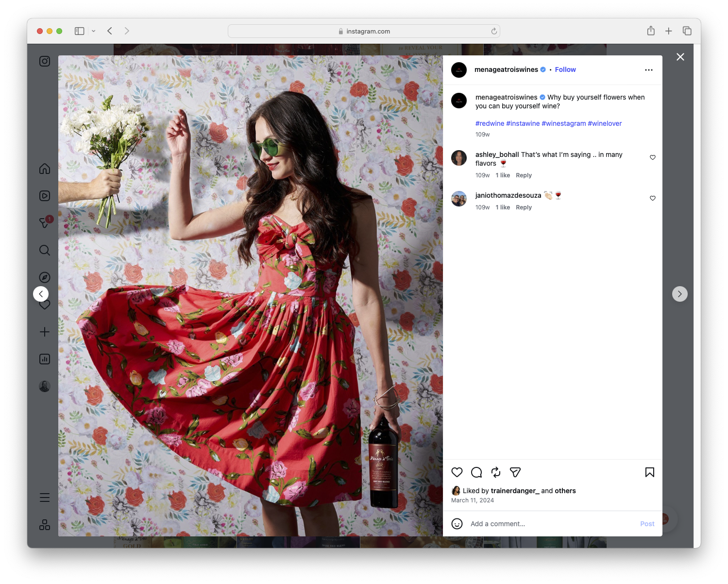Open the Search icon
This screenshot has height=584, width=728.
pyautogui.click(x=44, y=250)
